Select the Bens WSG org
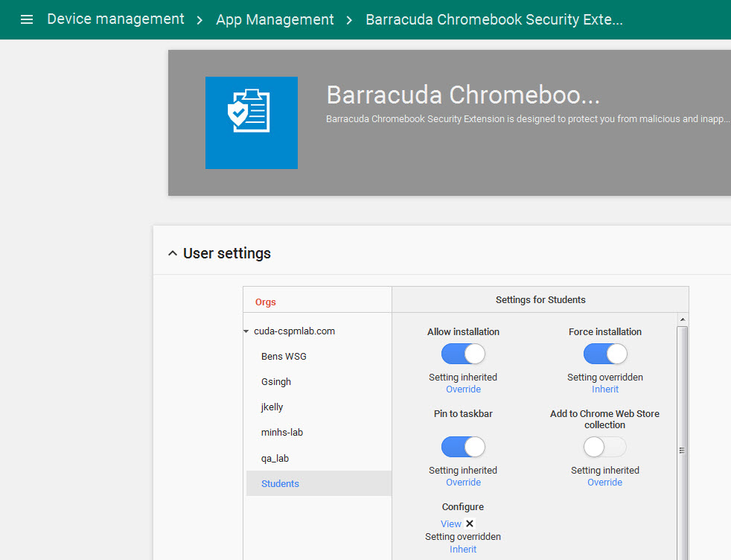The height and width of the screenshot is (560, 731). [x=284, y=356]
